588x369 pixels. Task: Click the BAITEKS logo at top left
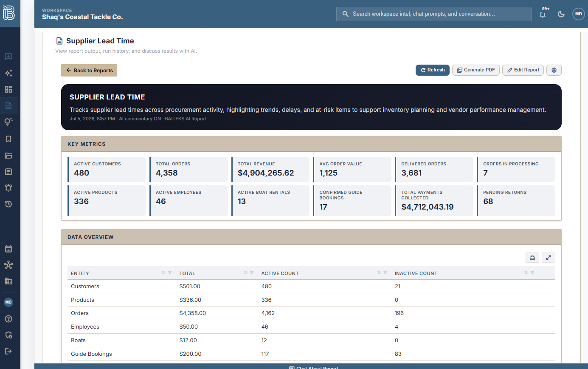click(9, 13)
